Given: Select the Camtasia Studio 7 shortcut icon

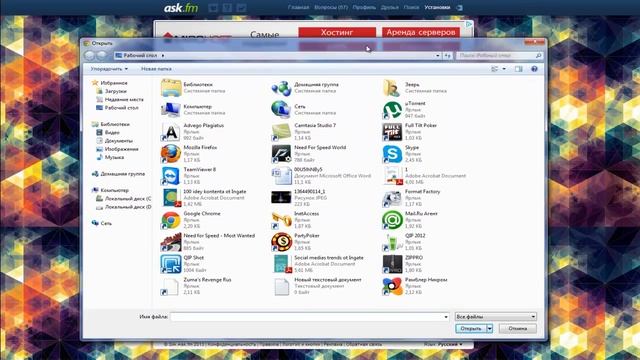Looking at the screenshot, I should pos(281,132).
